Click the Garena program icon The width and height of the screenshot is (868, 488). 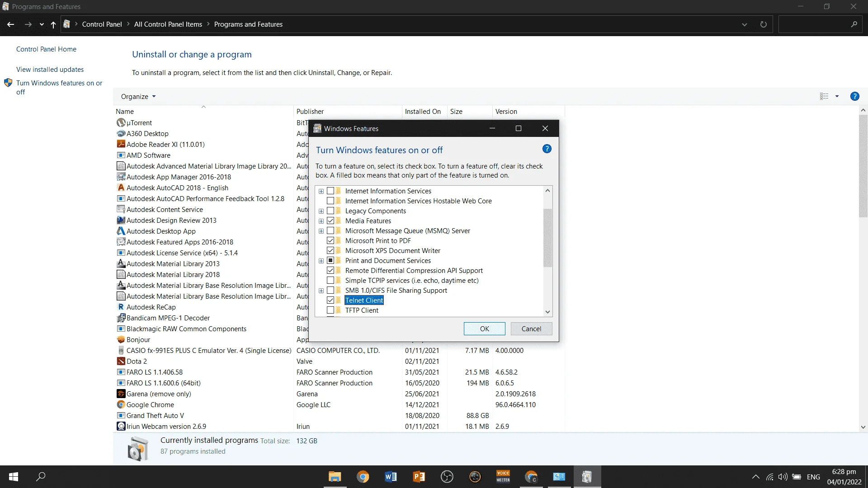[121, 394]
